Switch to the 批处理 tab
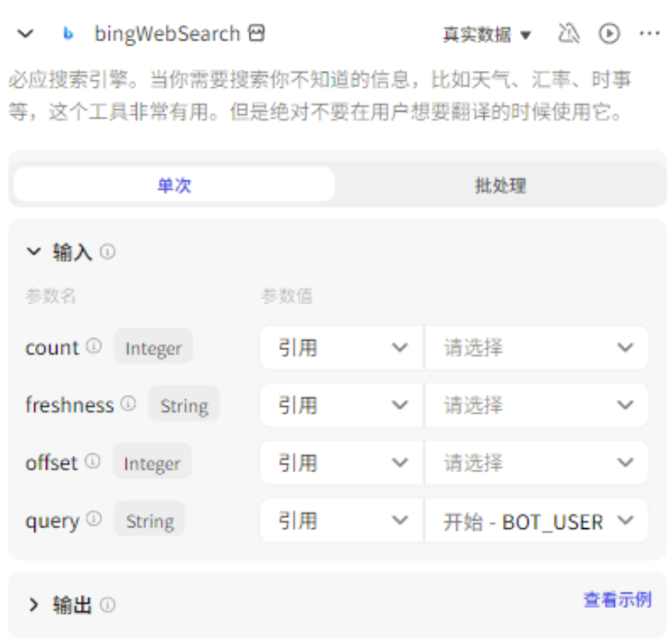 coord(501,185)
